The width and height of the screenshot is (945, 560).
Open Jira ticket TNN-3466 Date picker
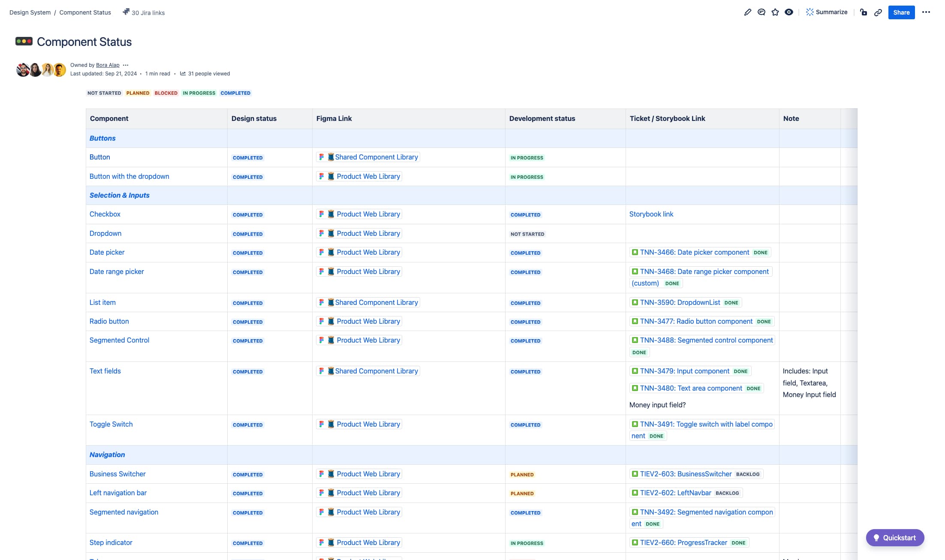(x=694, y=253)
